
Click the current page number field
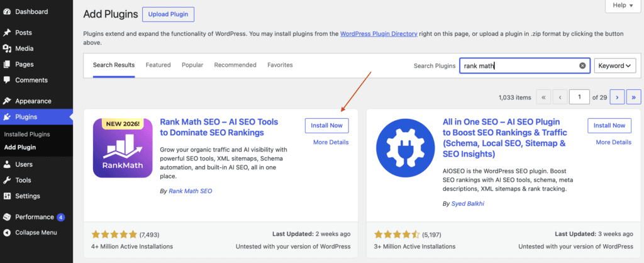coord(579,98)
